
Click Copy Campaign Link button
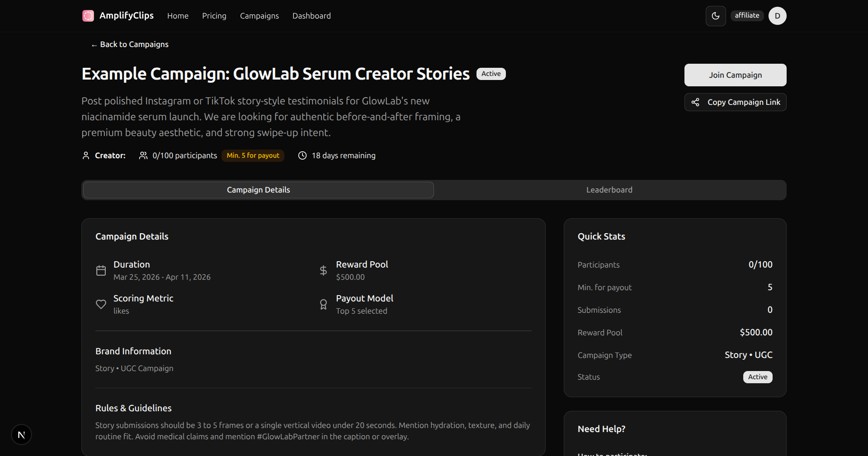[x=735, y=102]
